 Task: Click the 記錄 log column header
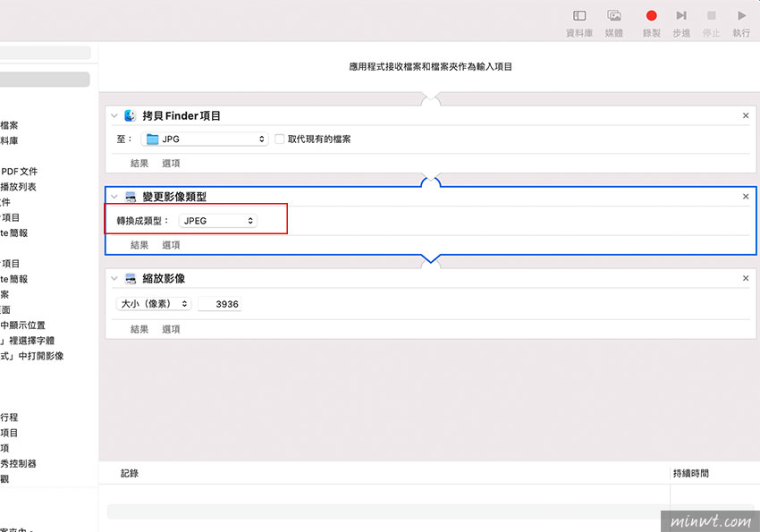click(130, 473)
